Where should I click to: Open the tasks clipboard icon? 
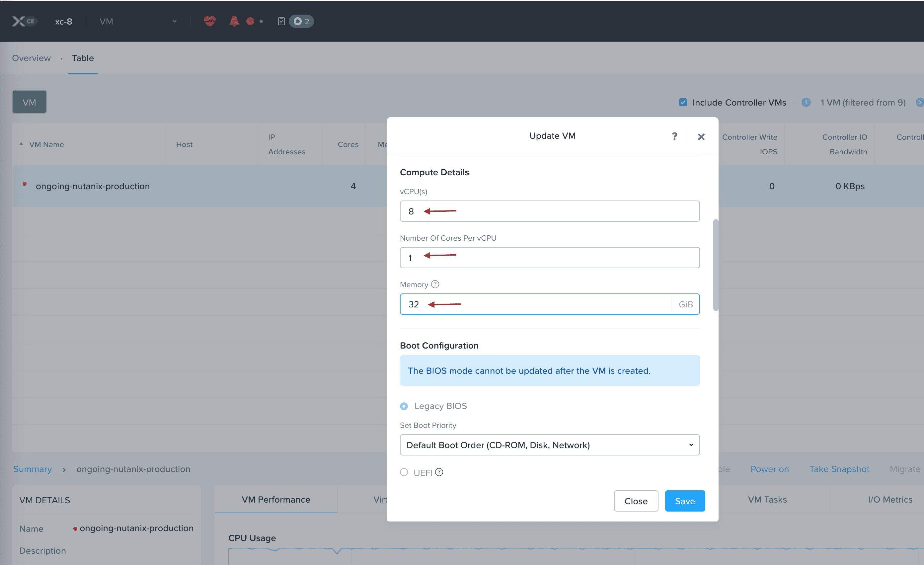[x=281, y=21]
